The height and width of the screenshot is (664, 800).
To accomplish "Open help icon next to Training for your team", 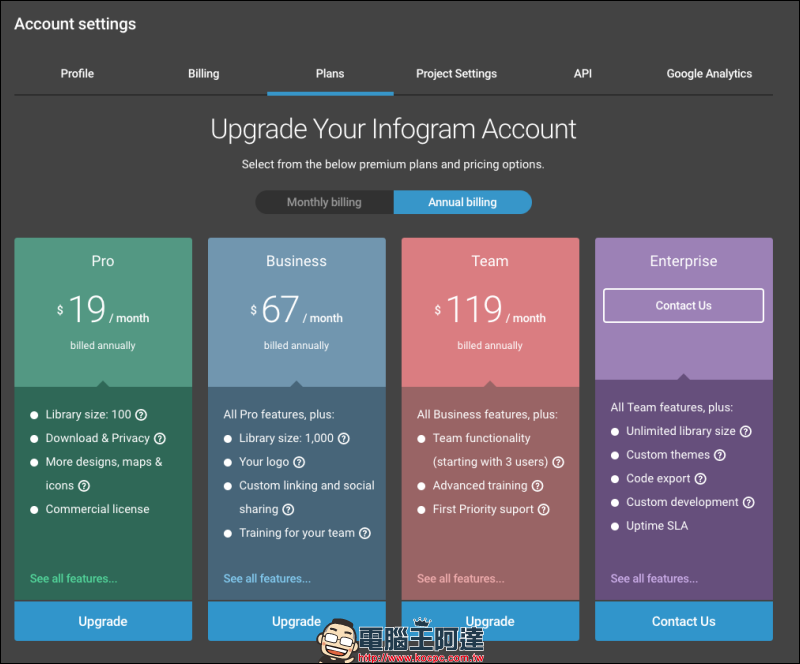I will (x=365, y=533).
